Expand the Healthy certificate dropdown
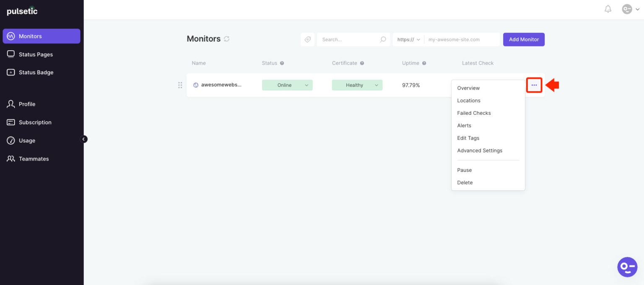 click(x=357, y=85)
